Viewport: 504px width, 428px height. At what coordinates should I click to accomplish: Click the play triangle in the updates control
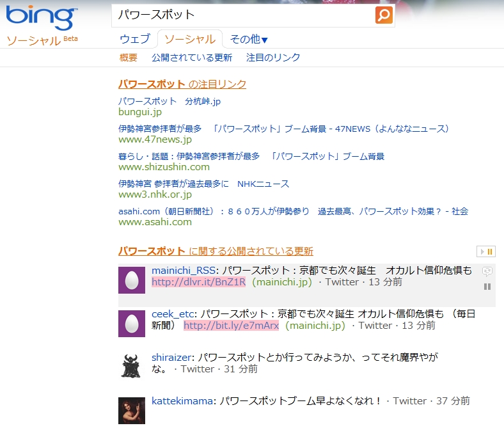click(482, 251)
